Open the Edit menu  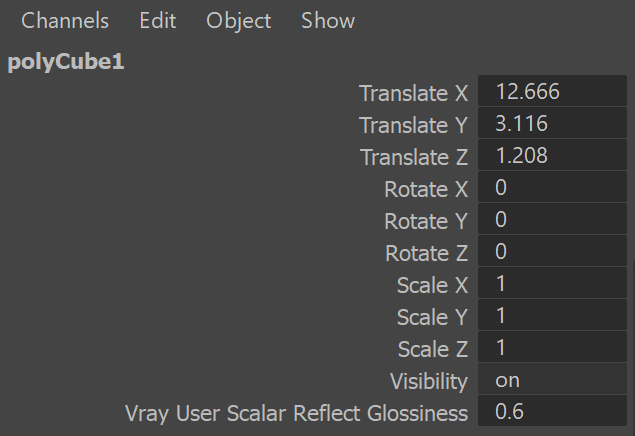click(x=158, y=20)
